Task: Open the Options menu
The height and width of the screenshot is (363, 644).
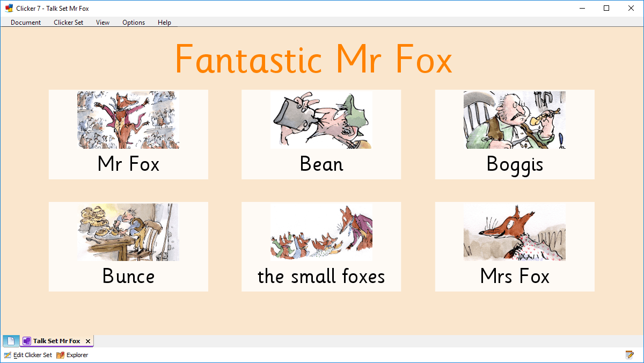Action: click(x=134, y=23)
